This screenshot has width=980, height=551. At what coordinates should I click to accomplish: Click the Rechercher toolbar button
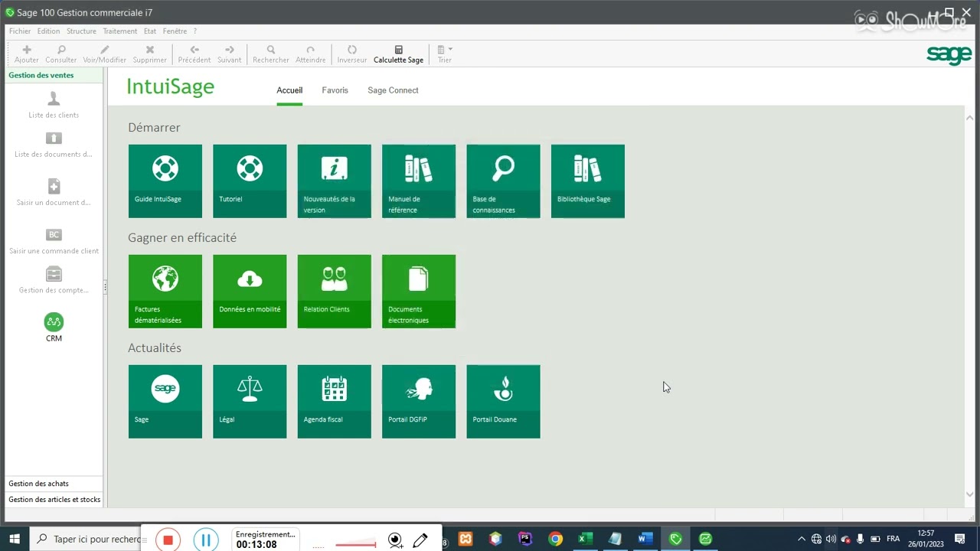coord(271,54)
